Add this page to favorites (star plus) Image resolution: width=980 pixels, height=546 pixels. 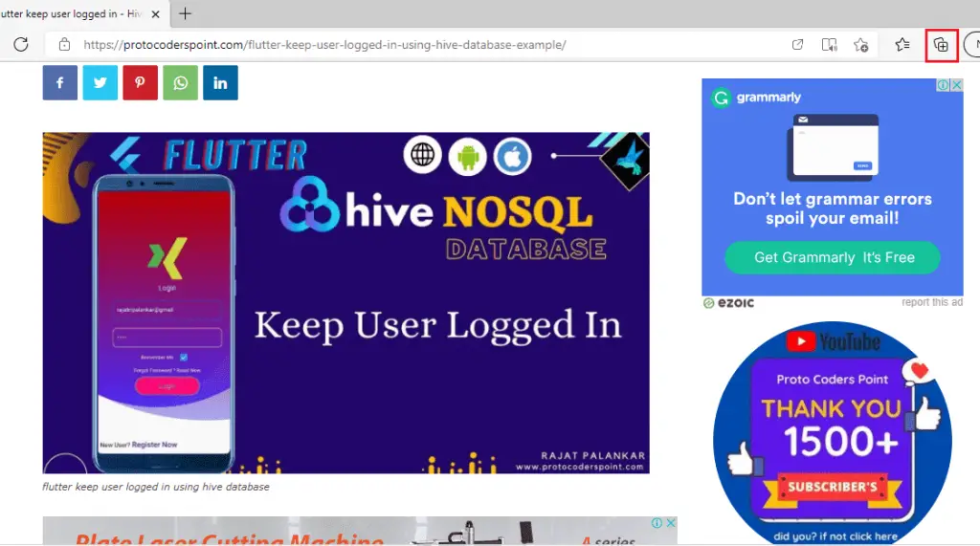click(x=860, y=44)
